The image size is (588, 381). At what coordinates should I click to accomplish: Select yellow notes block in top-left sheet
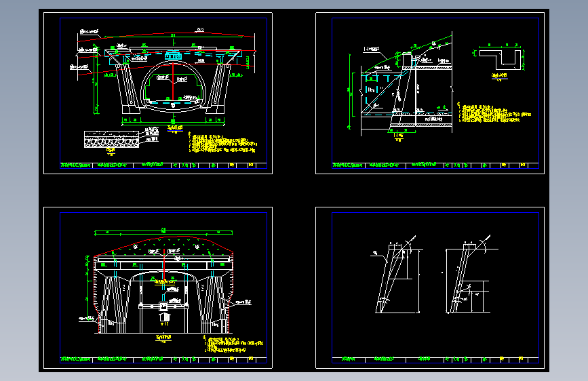(x=222, y=143)
